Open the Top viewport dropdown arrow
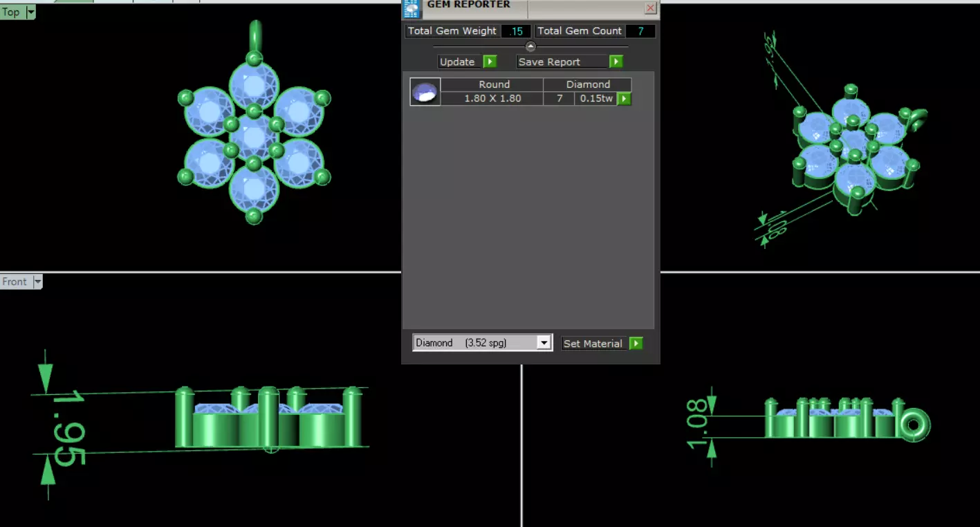Image resolution: width=980 pixels, height=527 pixels. click(30, 12)
